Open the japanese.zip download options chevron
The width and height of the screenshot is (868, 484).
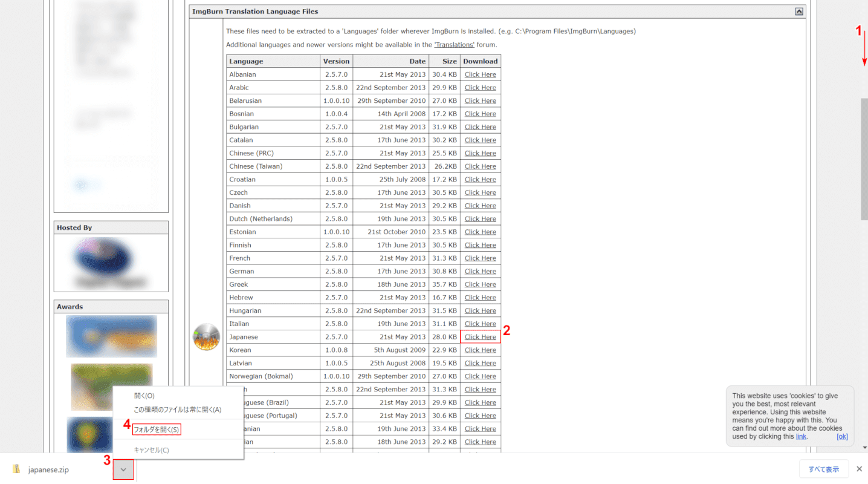coord(123,469)
